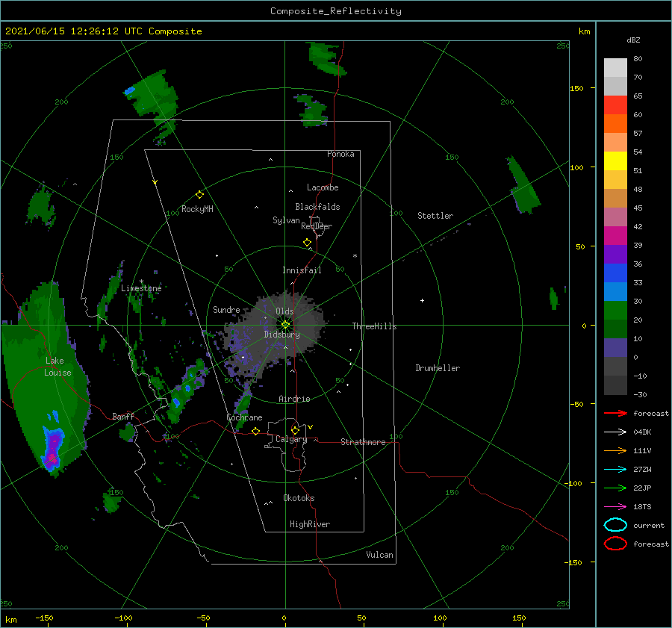
Task: Click the green echo east of Stettler
Action: (523, 186)
